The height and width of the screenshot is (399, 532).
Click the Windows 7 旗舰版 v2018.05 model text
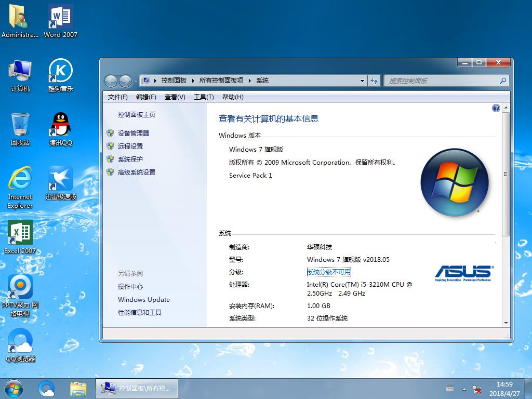(x=348, y=260)
